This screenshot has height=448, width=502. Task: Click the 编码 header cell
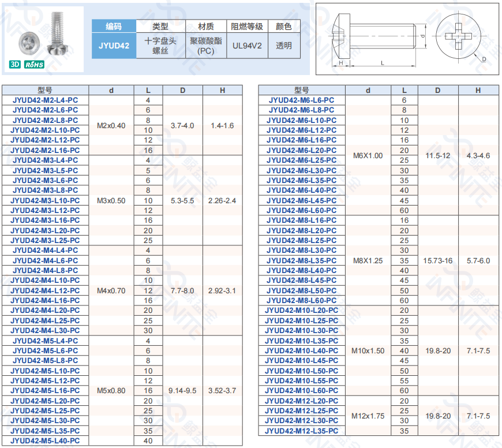pyautogui.click(x=114, y=27)
